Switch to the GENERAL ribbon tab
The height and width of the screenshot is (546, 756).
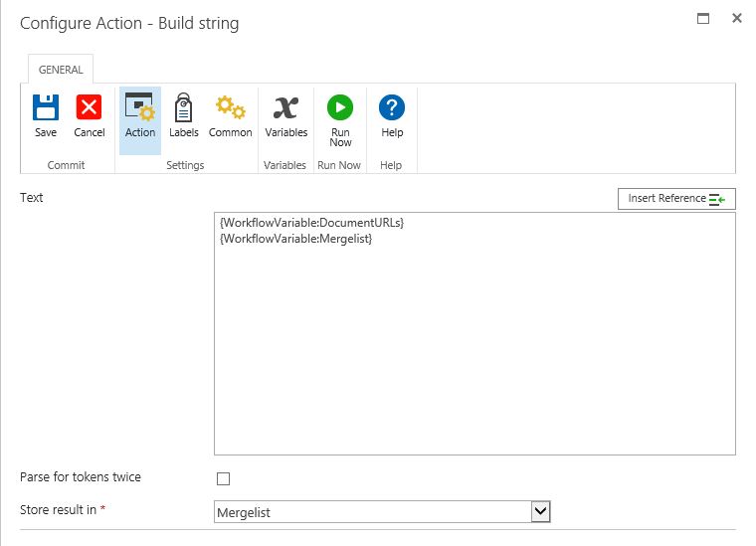(x=61, y=70)
